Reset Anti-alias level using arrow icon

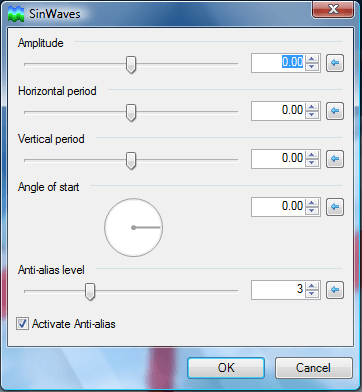pyautogui.click(x=335, y=290)
